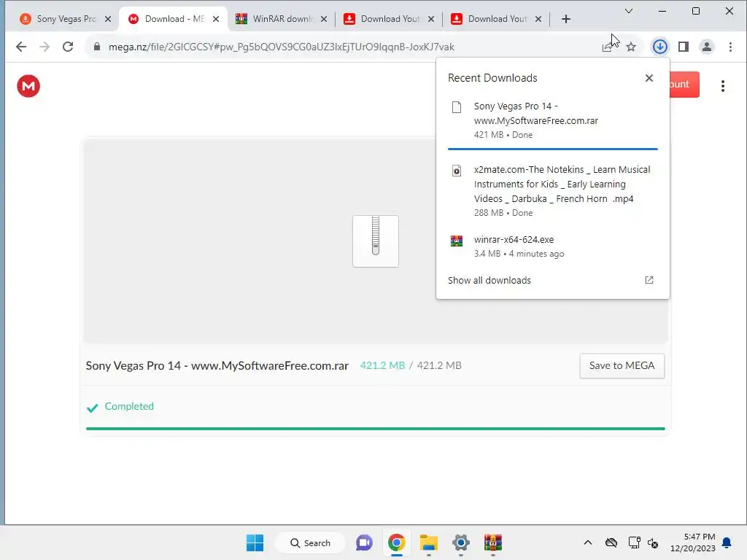Go back using the browser back arrow
This screenshot has height=560, width=747.
click(21, 47)
